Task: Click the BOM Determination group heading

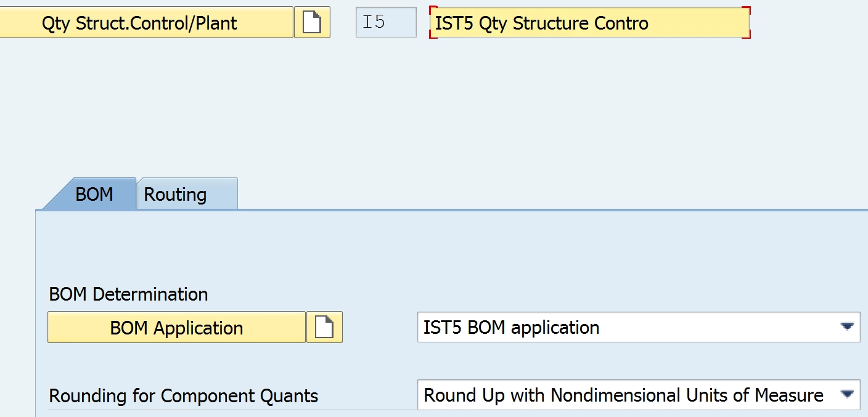Action: coord(128,294)
